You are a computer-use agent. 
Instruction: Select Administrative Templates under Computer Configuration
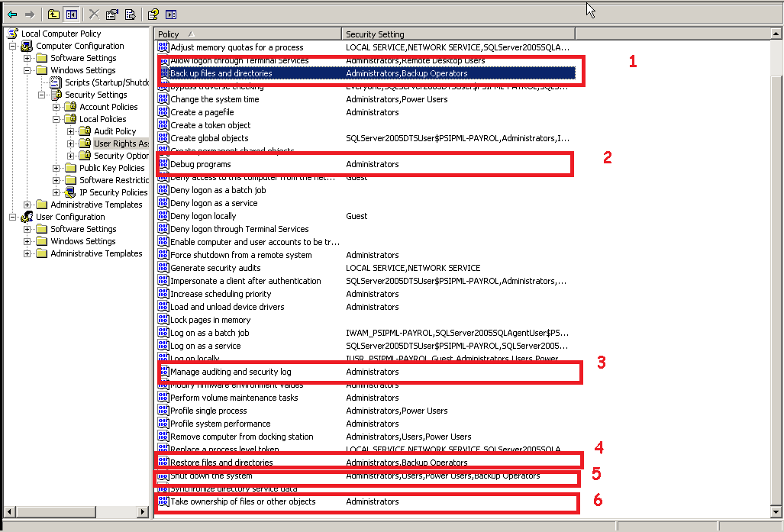coord(96,205)
